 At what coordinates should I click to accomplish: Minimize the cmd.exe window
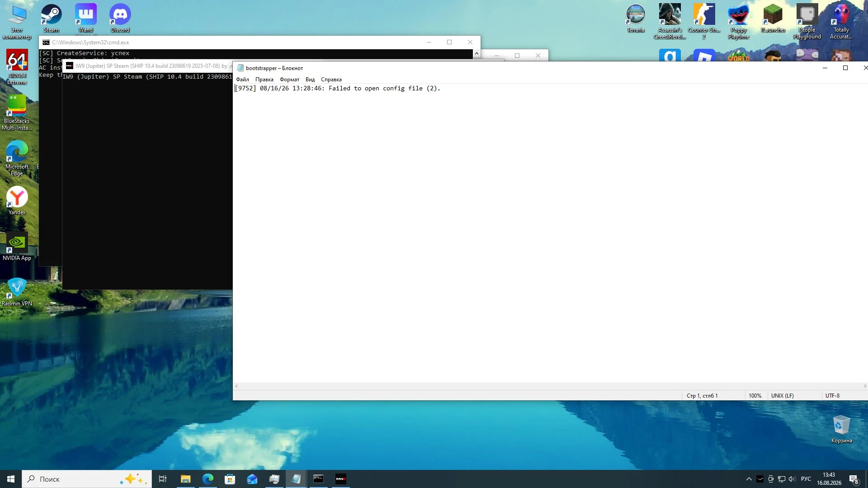click(429, 42)
